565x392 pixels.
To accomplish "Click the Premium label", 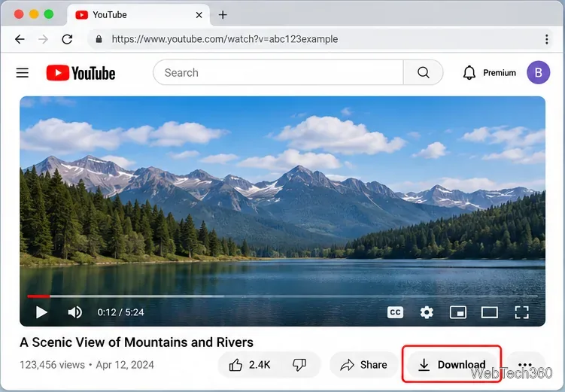I will click(500, 73).
